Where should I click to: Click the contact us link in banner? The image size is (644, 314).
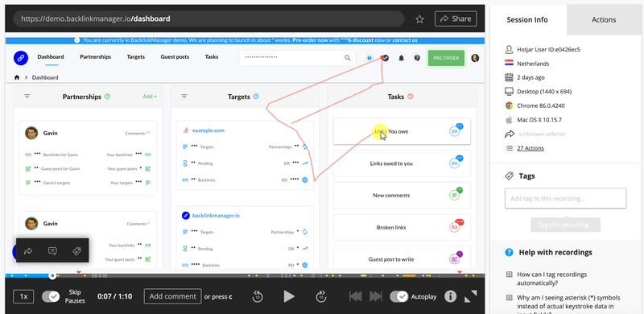[405, 40]
